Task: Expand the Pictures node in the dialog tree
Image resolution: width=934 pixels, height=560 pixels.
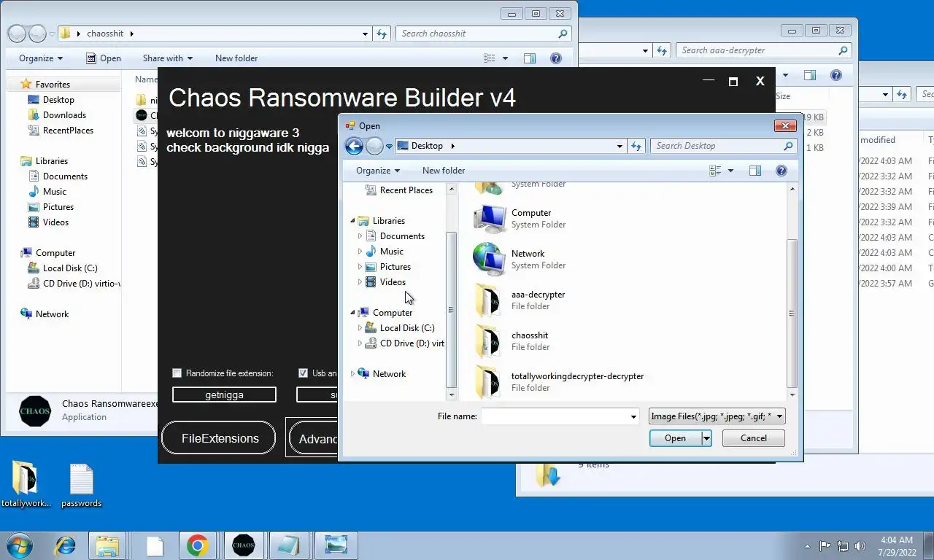Action: pyautogui.click(x=360, y=267)
